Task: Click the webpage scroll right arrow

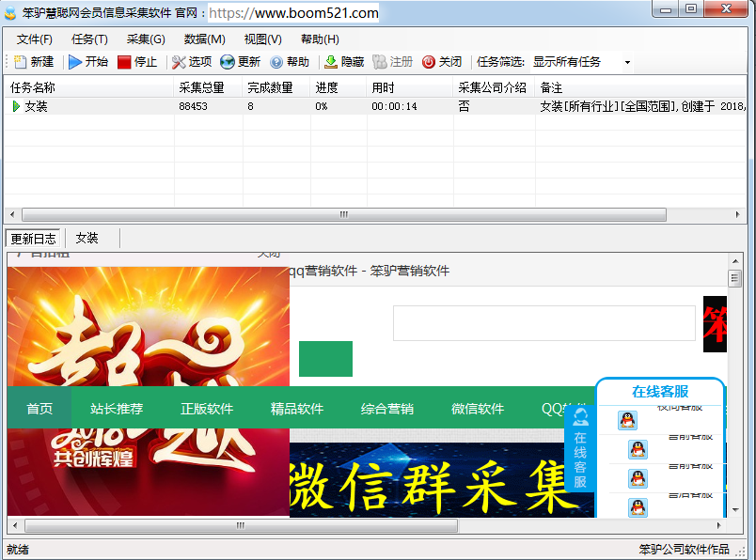Action: [719, 525]
